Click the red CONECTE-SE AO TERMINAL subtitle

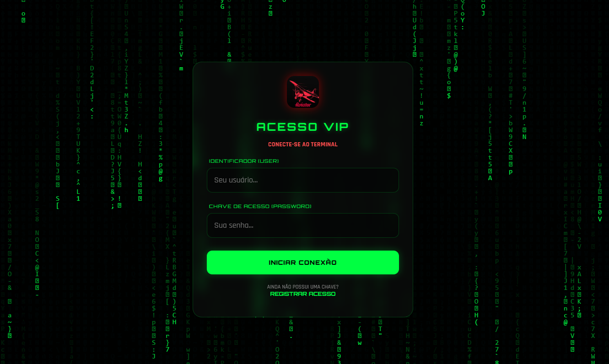pos(303,145)
